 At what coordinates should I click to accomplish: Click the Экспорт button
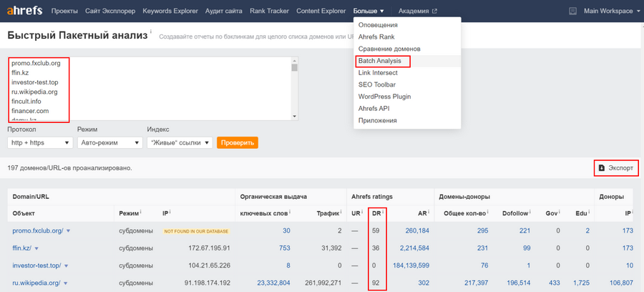point(617,168)
